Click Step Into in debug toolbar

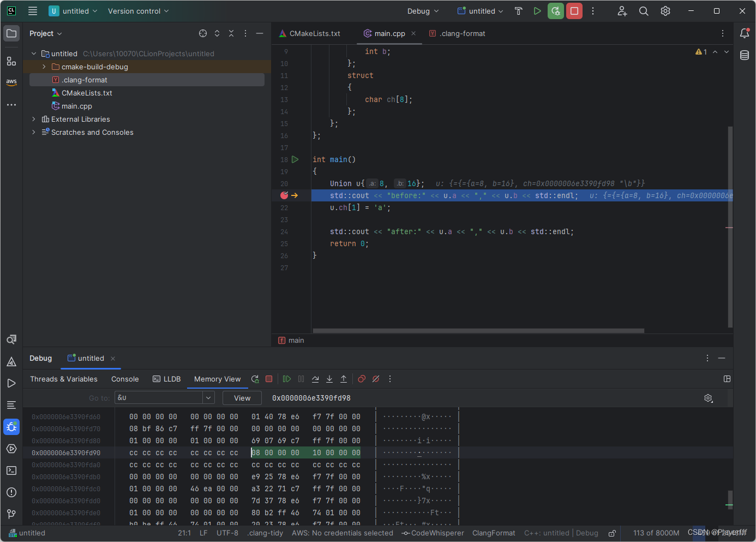(x=329, y=379)
